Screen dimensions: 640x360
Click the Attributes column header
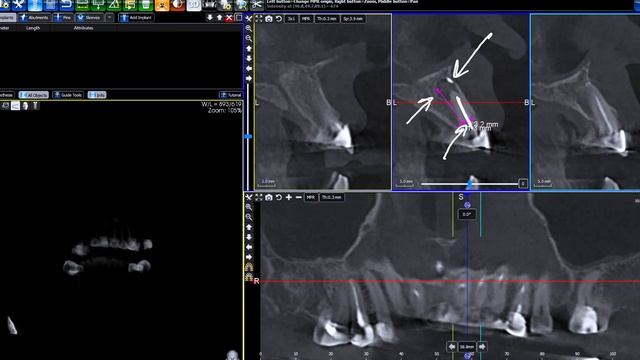pyautogui.click(x=83, y=28)
